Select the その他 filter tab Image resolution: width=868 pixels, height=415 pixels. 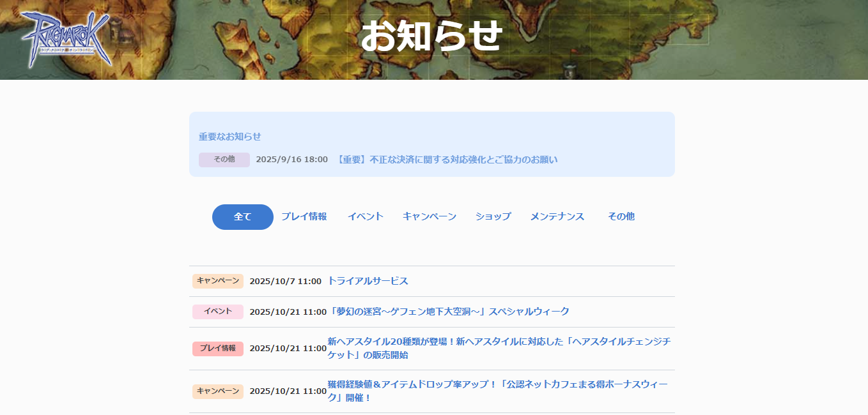(x=621, y=217)
